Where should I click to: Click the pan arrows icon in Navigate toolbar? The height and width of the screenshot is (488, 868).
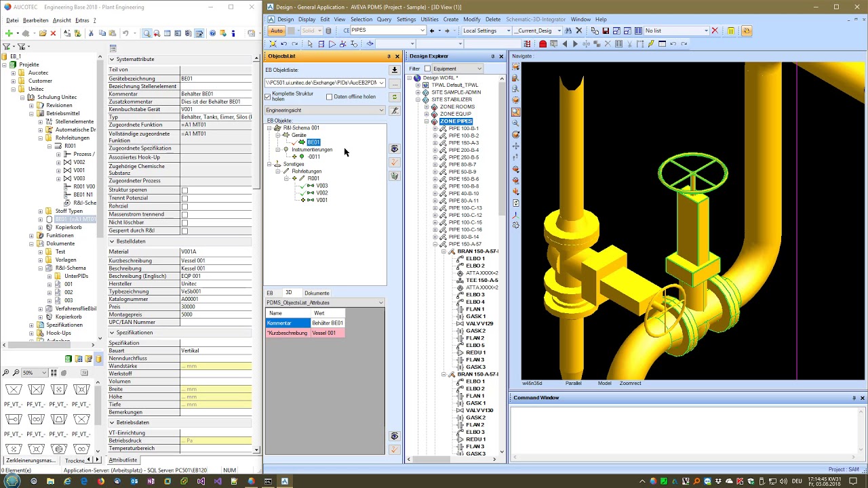coord(516,146)
